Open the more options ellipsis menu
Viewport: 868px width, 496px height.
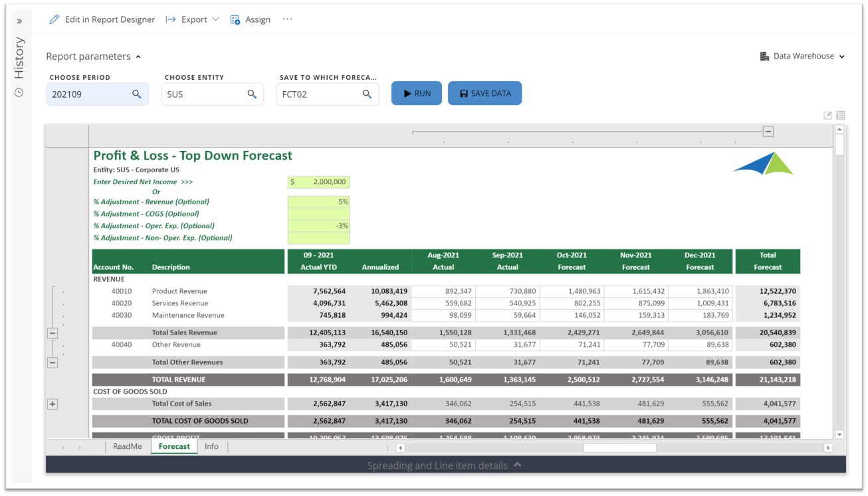click(x=287, y=19)
